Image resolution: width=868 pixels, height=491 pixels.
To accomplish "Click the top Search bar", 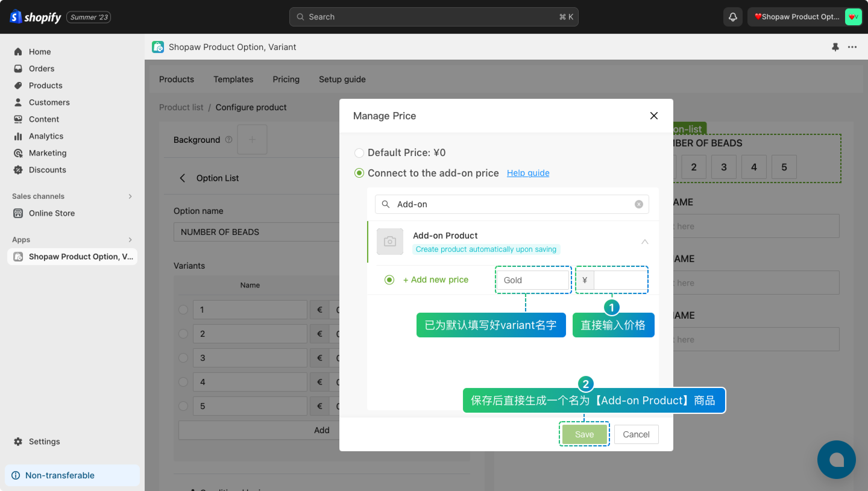I will [433, 17].
